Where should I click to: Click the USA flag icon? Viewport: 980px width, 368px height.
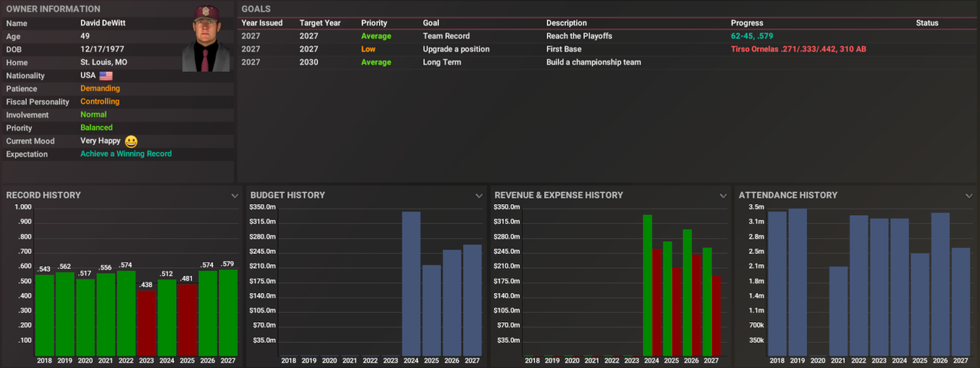[106, 76]
